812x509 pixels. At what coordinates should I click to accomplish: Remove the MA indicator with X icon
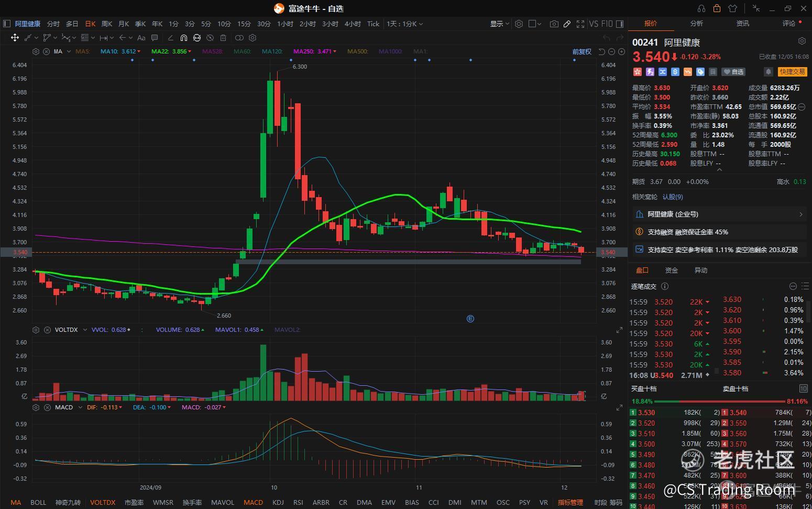[x=46, y=51]
